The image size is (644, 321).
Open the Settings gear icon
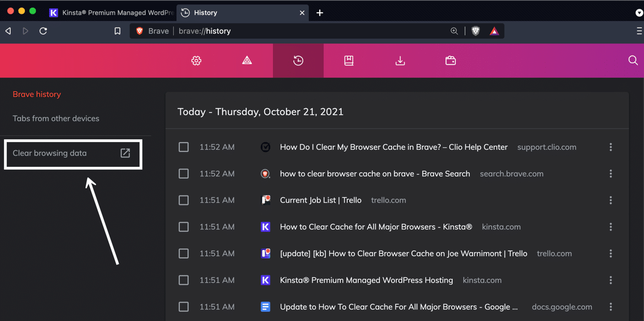[196, 61]
